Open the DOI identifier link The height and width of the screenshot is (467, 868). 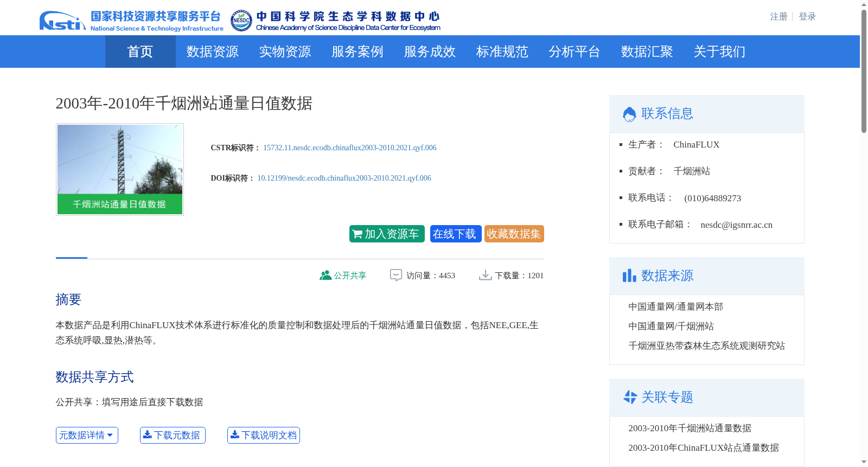344,178
